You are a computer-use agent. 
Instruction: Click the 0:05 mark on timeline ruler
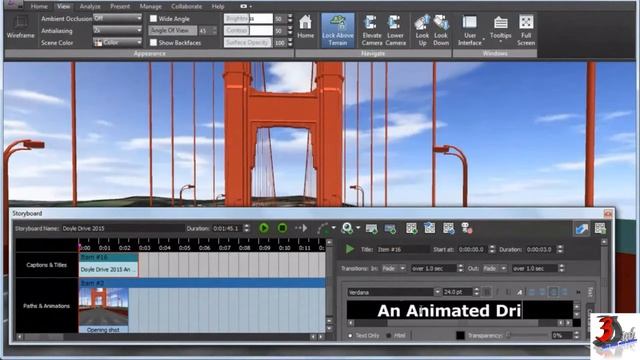(x=184, y=247)
